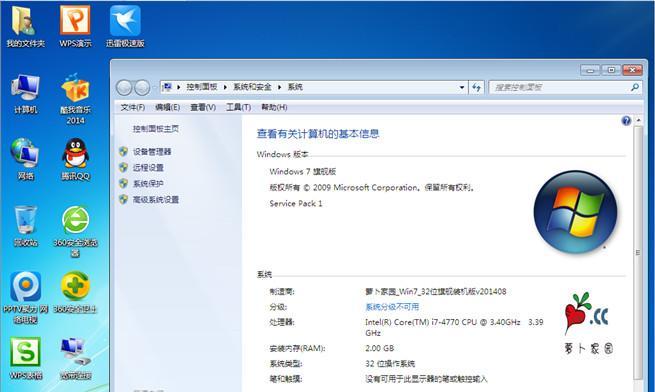Click the 2.00 GB installed RAM value
Viewport: 655px width, 392px height.
(x=379, y=348)
